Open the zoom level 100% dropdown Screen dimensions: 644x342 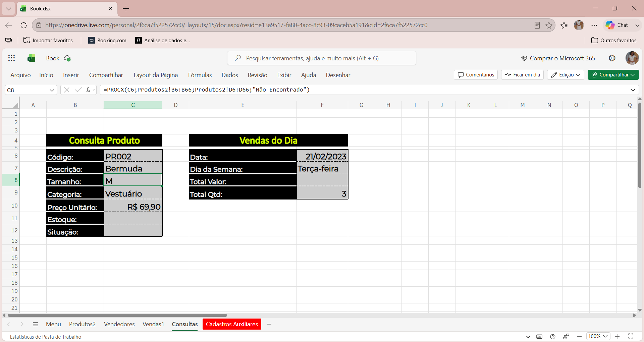[x=598, y=336]
